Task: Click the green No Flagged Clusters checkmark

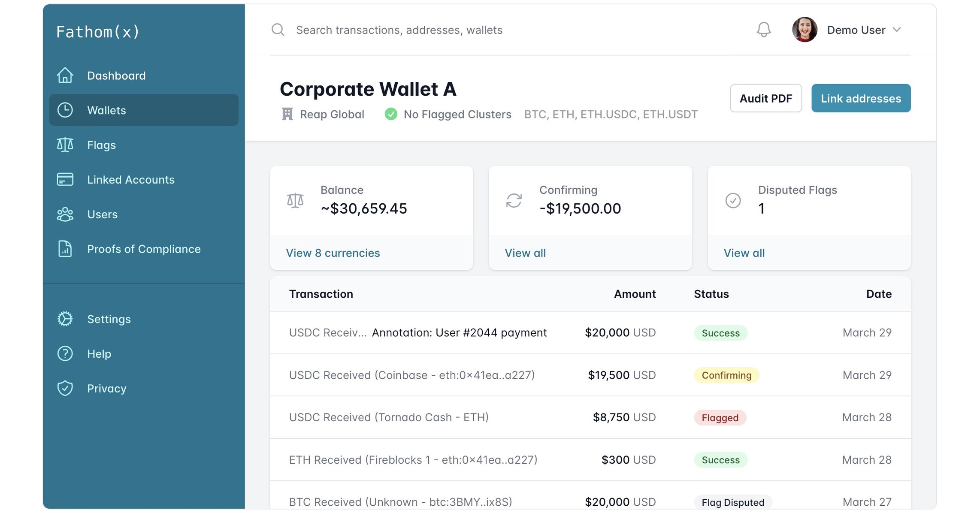Action: [391, 114]
